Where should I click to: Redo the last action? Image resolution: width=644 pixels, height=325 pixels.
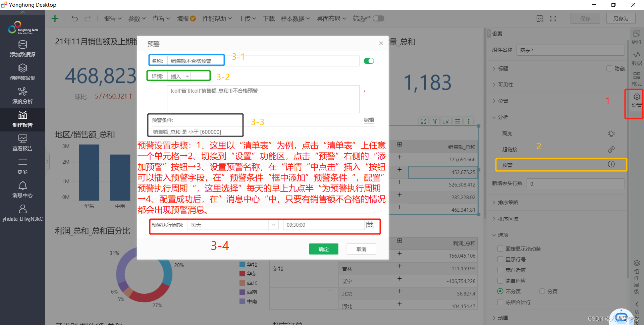[x=88, y=18]
